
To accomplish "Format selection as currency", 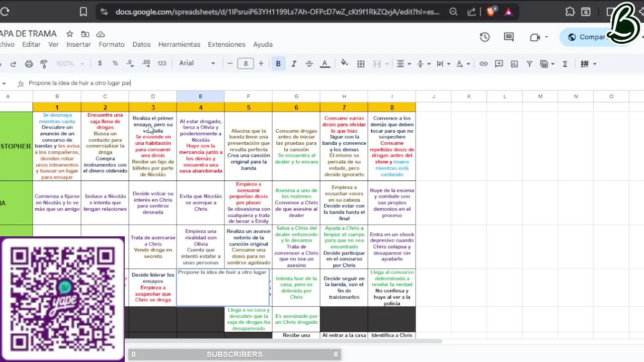I will [x=100, y=64].
